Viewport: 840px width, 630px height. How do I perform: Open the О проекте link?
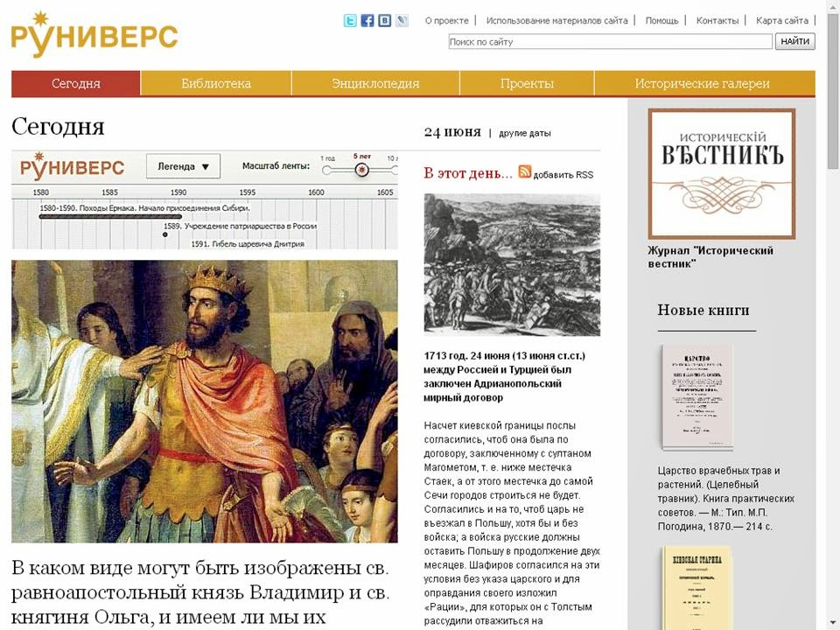pyautogui.click(x=446, y=21)
